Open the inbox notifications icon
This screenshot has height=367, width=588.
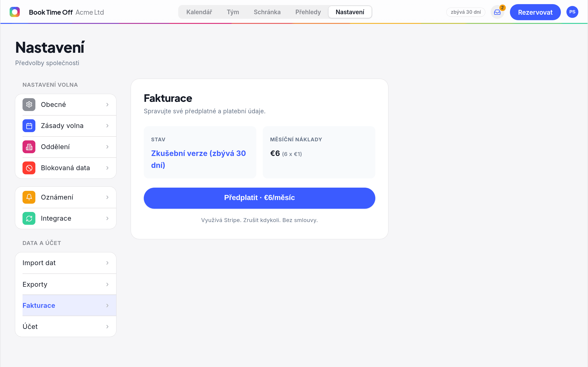click(x=497, y=12)
